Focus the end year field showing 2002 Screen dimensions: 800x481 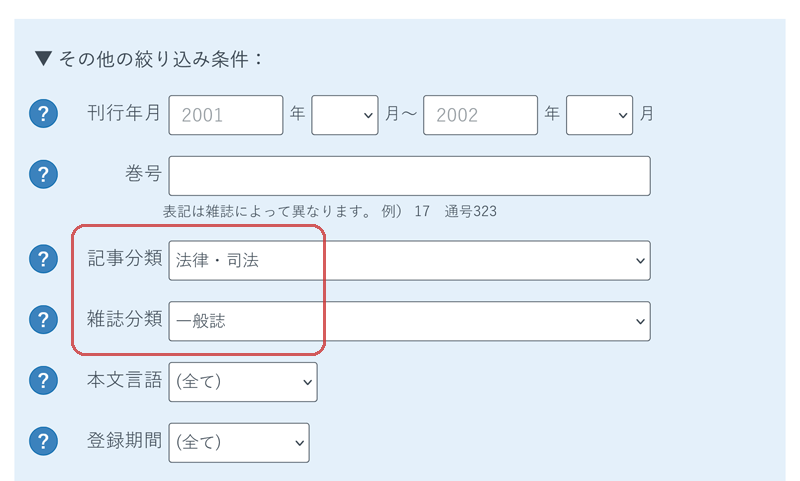point(481,115)
